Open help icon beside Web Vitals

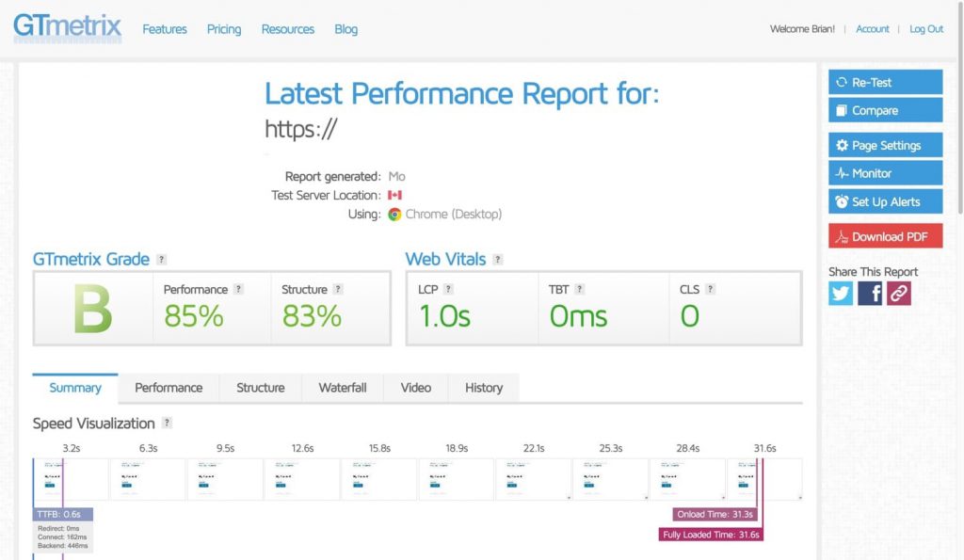click(498, 260)
